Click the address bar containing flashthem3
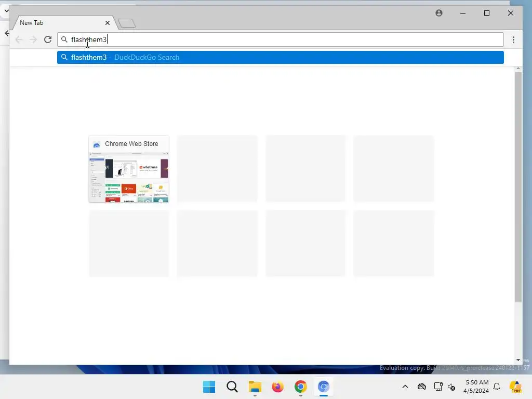 280,39
